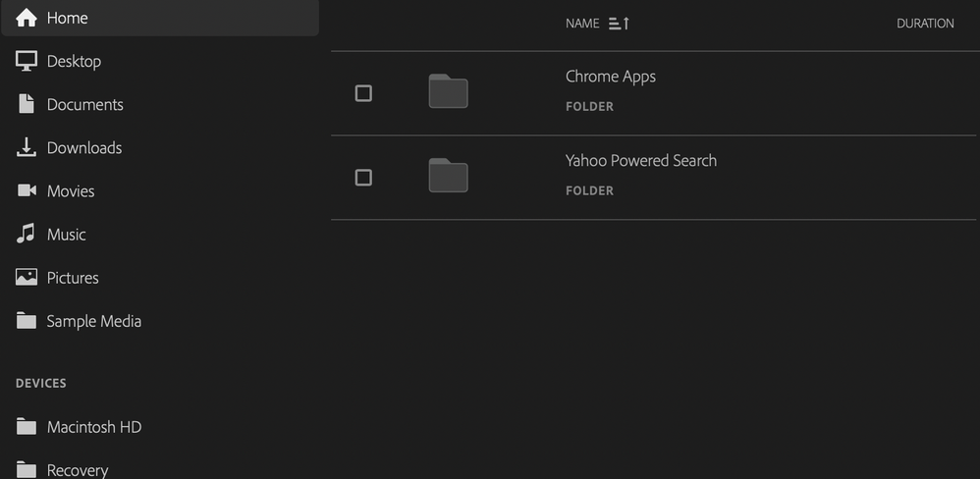Toggle the name sort order icon
Image resolution: width=980 pixels, height=479 pixels.
pos(619,24)
